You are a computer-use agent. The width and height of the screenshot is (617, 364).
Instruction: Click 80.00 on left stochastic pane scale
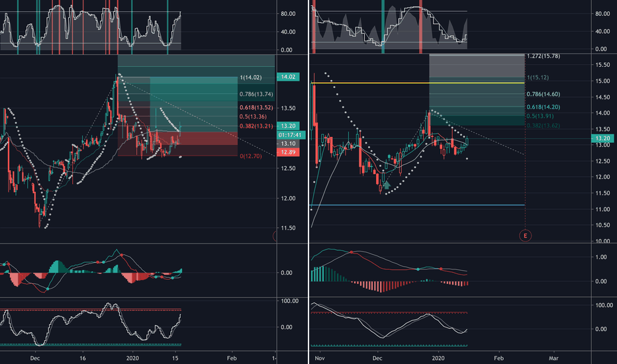click(x=288, y=14)
